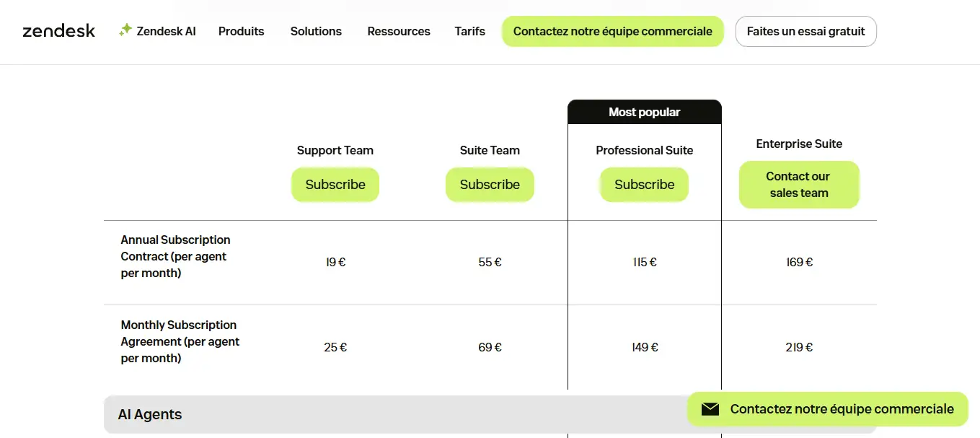Open the Produits menu
Screen dimensions: 980x438
(x=241, y=32)
